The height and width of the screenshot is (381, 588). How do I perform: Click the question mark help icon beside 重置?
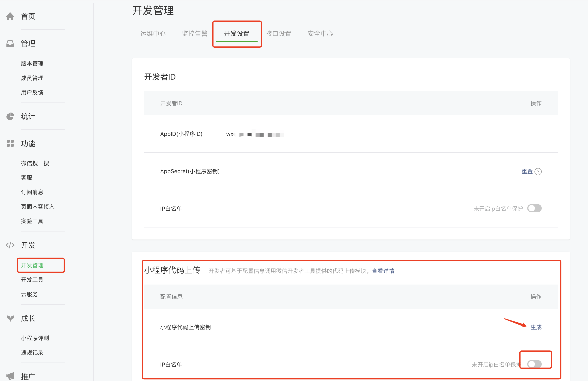[538, 171]
